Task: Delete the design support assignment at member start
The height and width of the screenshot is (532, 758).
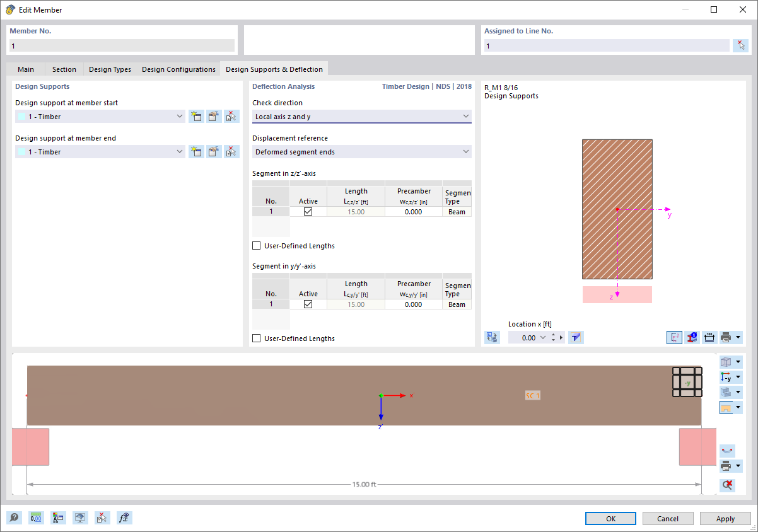Action: click(x=231, y=116)
